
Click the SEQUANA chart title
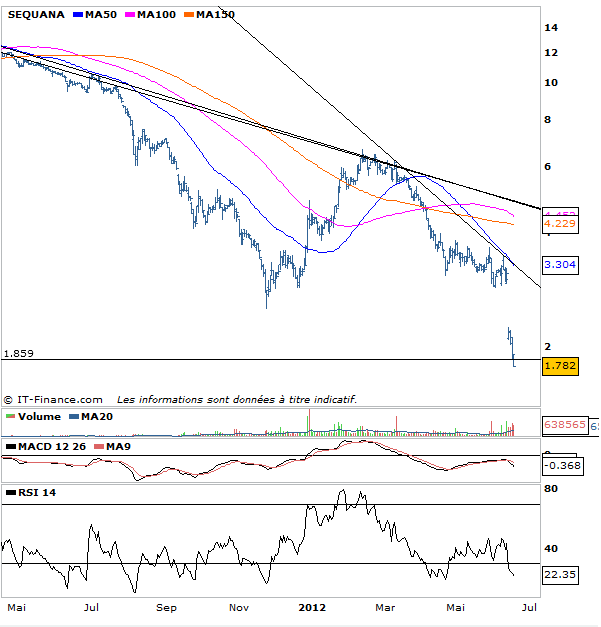pyautogui.click(x=34, y=15)
